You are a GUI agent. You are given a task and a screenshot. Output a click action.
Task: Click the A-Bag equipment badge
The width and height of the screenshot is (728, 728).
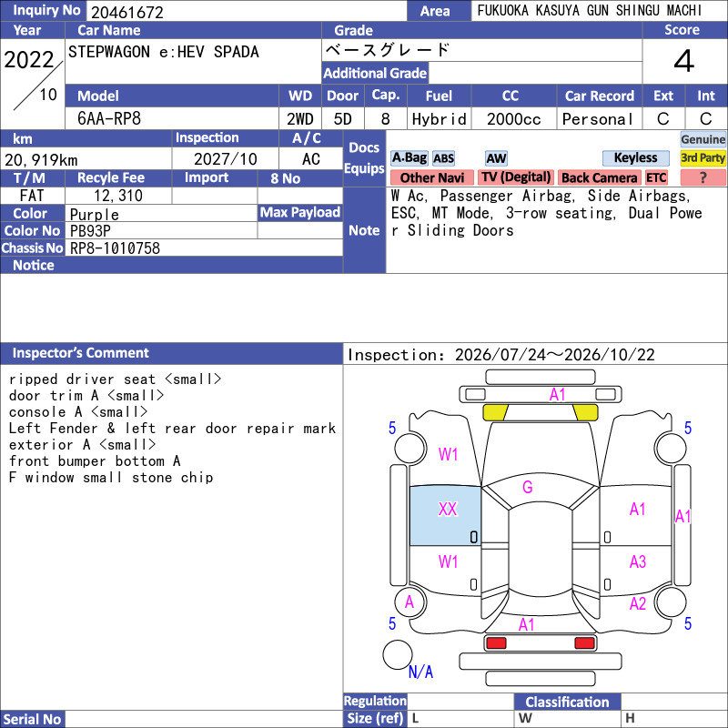409,157
